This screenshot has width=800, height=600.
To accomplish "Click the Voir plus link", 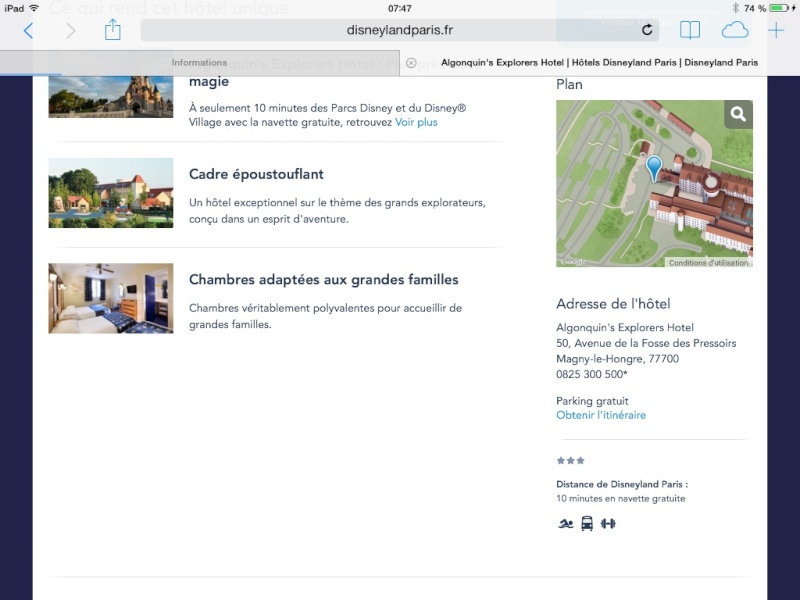I will (x=416, y=122).
